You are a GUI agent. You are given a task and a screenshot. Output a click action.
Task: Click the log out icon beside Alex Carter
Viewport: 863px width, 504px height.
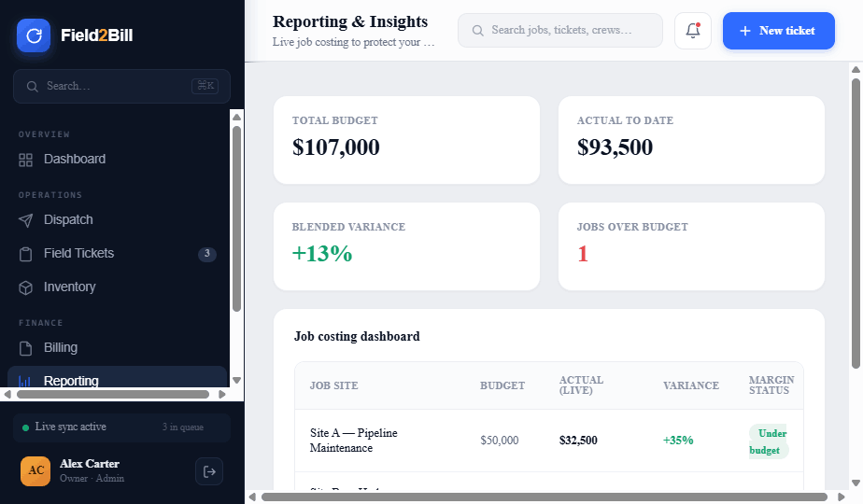(209, 471)
